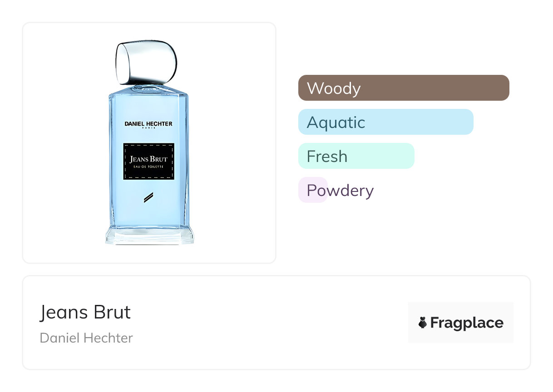
Task: Click the double-slash emblem on the bottle
Action: (x=148, y=197)
